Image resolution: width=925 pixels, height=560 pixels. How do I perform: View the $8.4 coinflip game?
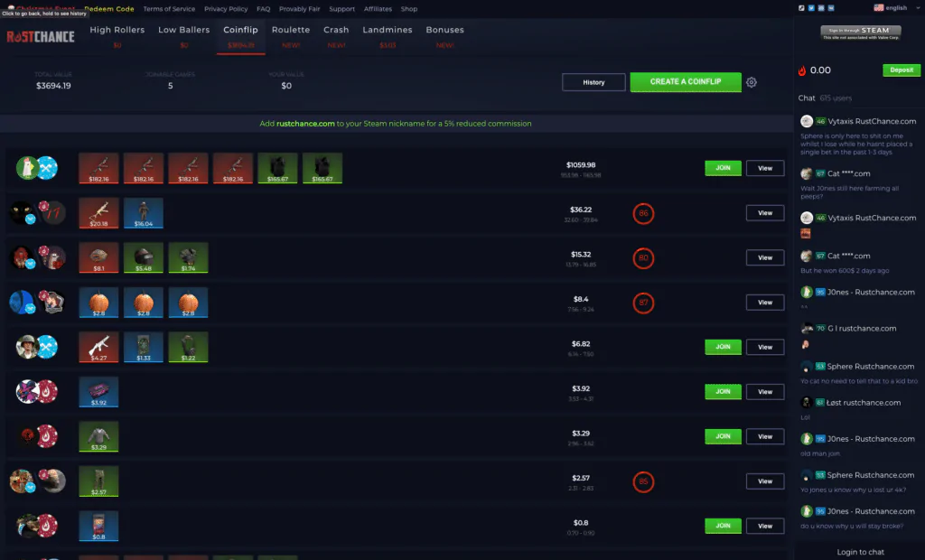765,303
